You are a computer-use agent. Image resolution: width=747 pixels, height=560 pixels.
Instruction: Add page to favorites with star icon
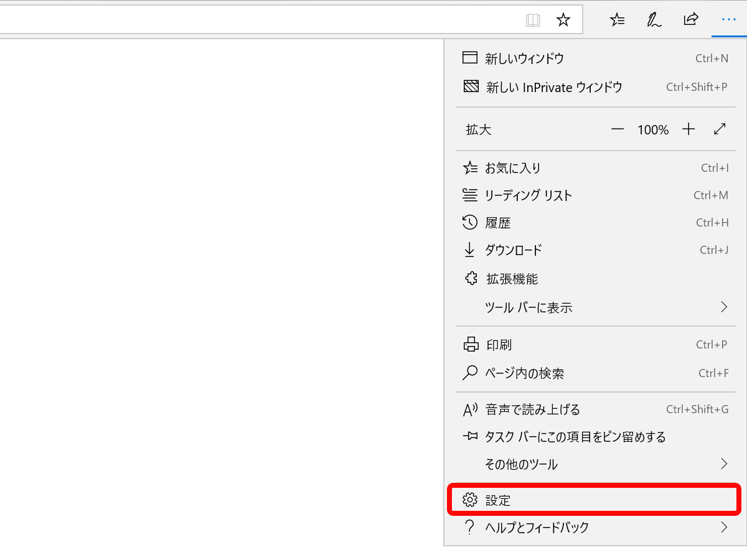point(563,20)
